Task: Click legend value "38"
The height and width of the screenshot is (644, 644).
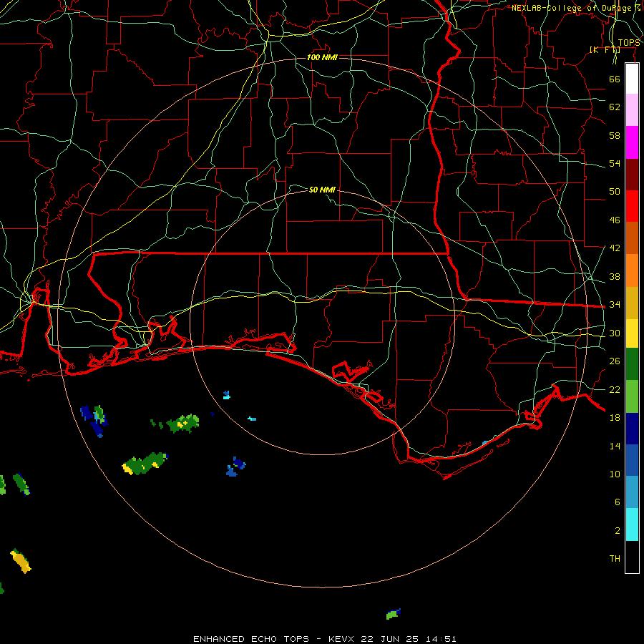Action: [x=615, y=277]
